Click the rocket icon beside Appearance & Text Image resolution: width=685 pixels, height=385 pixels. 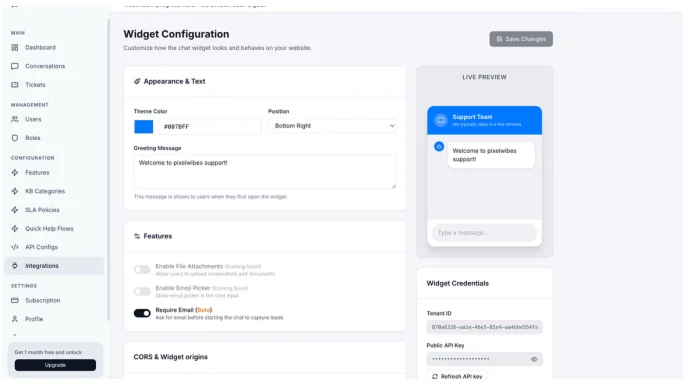coord(137,81)
